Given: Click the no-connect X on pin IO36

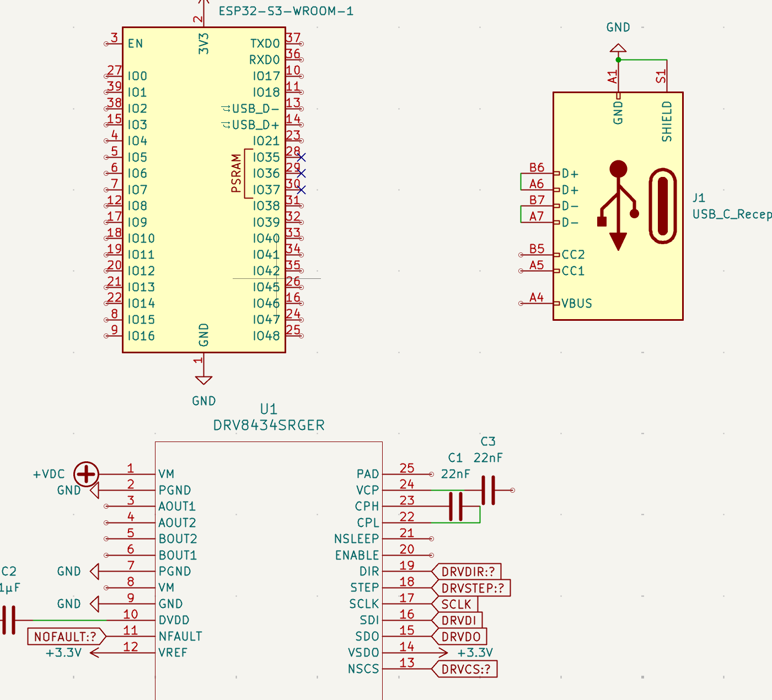Looking at the screenshot, I should (301, 174).
